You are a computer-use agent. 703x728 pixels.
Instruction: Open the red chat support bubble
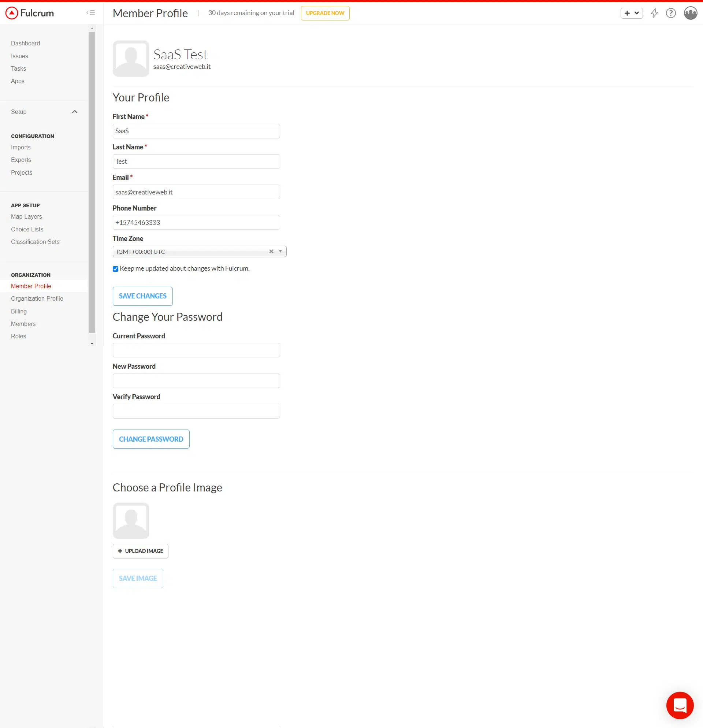tap(680, 705)
